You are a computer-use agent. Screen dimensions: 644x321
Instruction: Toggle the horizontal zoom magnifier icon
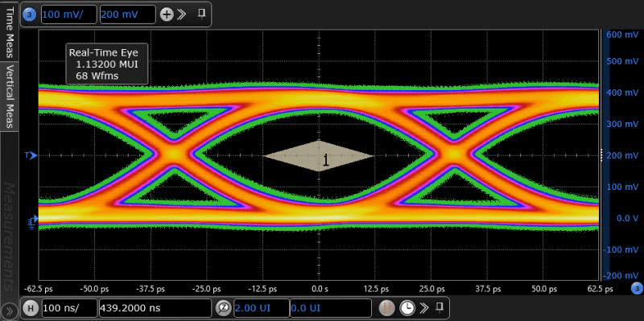point(223,308)
